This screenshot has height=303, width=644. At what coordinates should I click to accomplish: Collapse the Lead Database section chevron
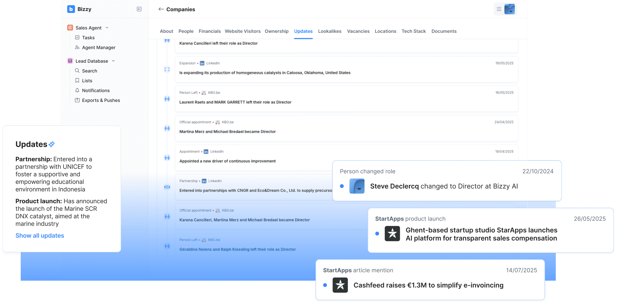coord(113,61)
